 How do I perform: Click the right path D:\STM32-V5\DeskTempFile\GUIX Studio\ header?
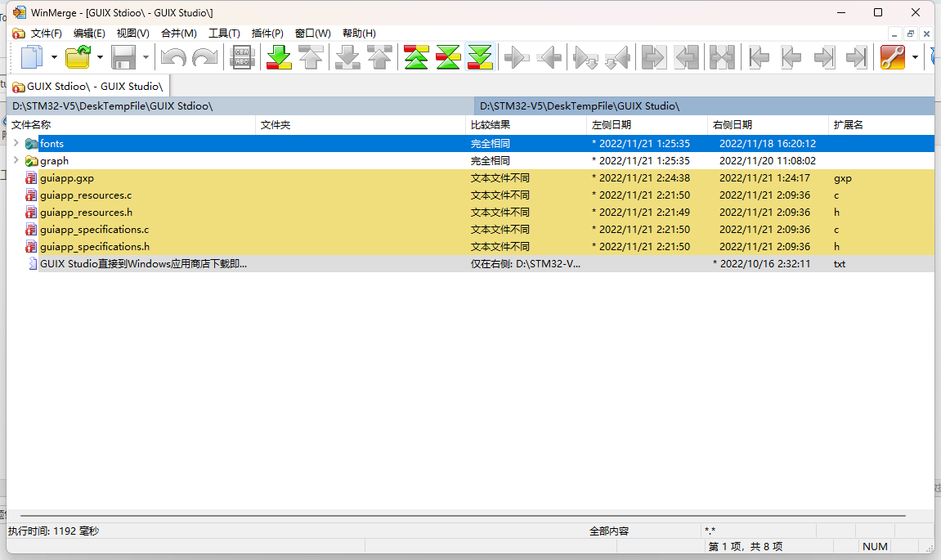704,106
